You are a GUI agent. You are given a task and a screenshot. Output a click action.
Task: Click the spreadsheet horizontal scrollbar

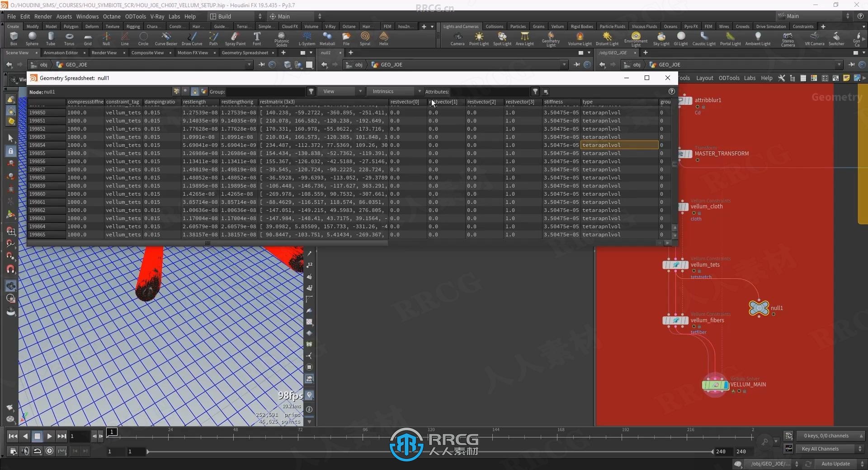(x=208, y=243)
